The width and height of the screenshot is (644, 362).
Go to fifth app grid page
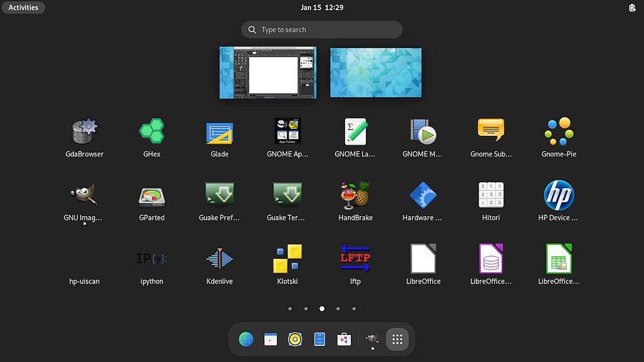point(354,309)
